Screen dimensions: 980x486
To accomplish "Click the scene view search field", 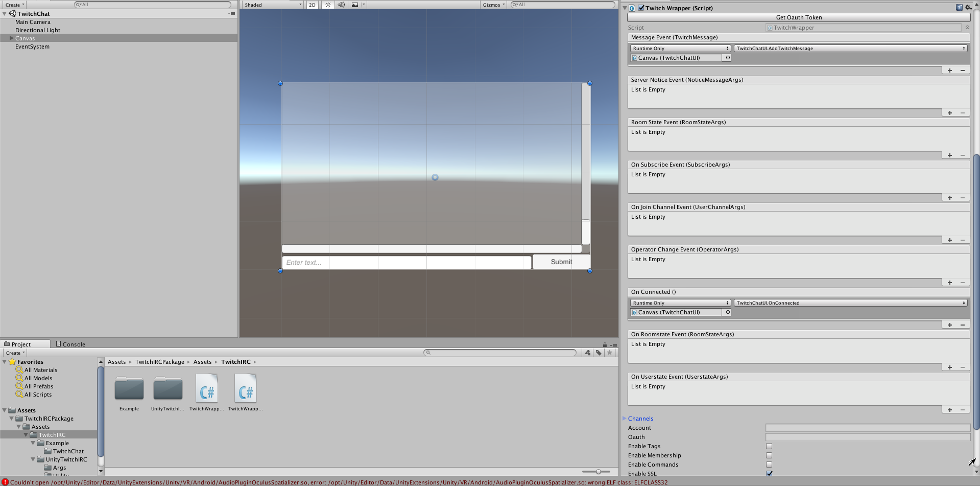I will tap(563, 5).
